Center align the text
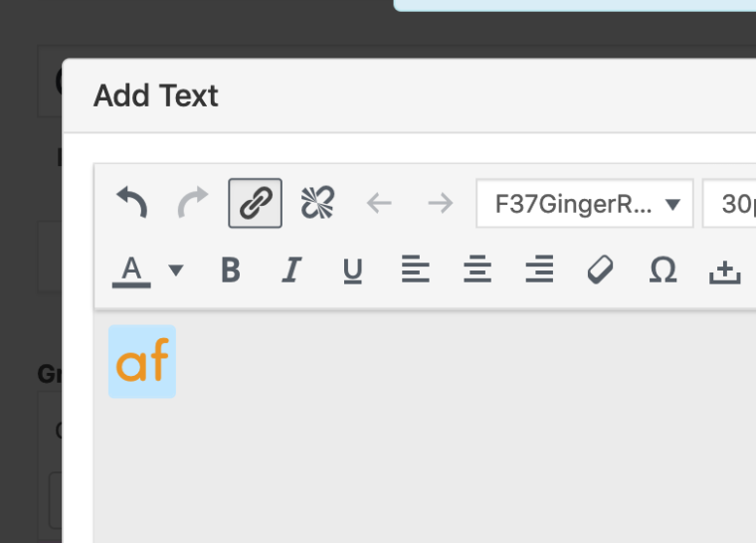The image size is (756, 543). (477, 269)
